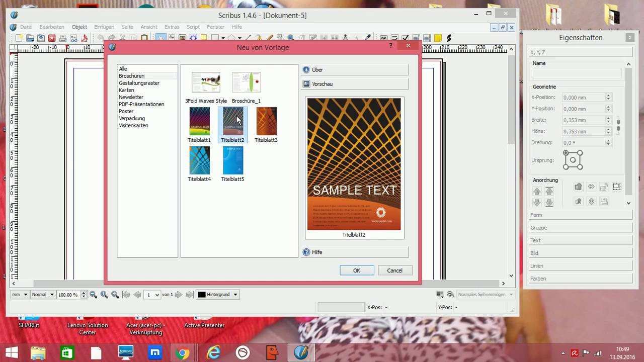Image resolution: width=644 pixels, height=362 pixels.
Task: Toggle the Vorschau preview button
Action: [x=355, y=84]
